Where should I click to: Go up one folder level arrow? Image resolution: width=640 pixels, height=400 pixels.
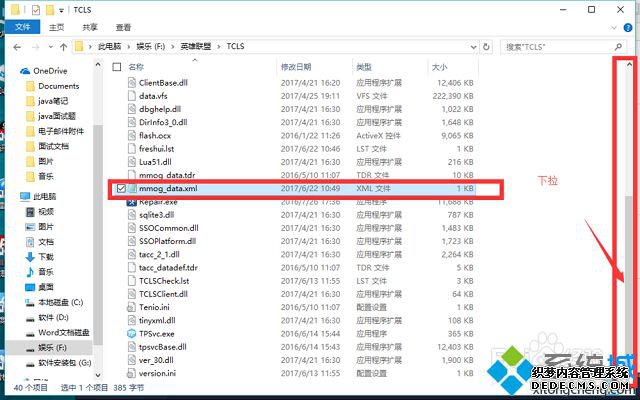tap(63, 47)
